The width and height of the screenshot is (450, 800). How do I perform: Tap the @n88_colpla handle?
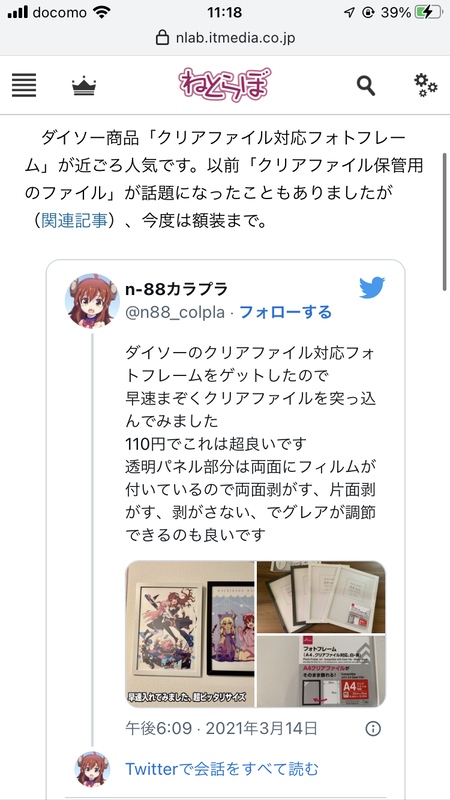coord(175,312)
